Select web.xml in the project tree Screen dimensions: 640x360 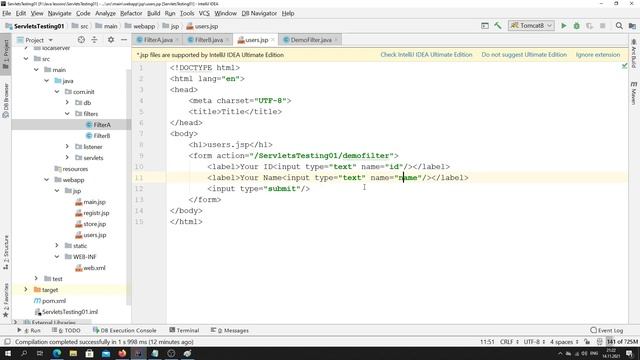click(90, 268)
